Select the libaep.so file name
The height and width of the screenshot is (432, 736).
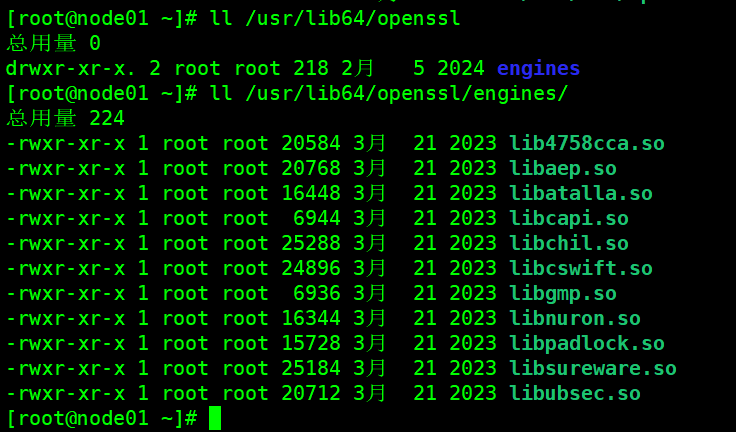563,169
